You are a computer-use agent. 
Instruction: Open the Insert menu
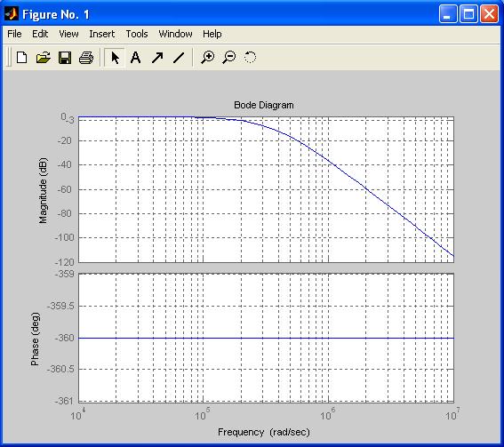(102, 34)
